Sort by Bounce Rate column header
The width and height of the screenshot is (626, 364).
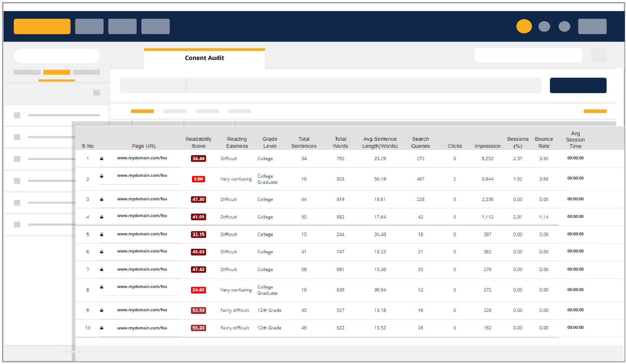tap(543, 142)
